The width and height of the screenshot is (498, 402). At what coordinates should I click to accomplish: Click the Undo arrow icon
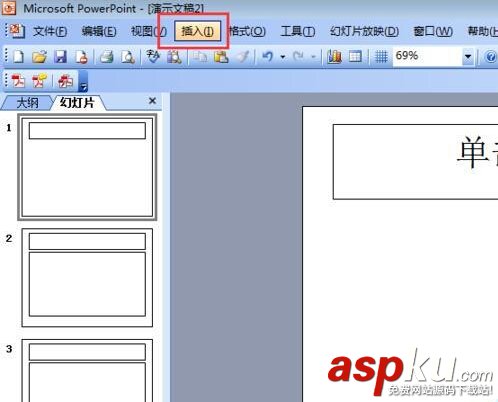click(x=267, y=56)
